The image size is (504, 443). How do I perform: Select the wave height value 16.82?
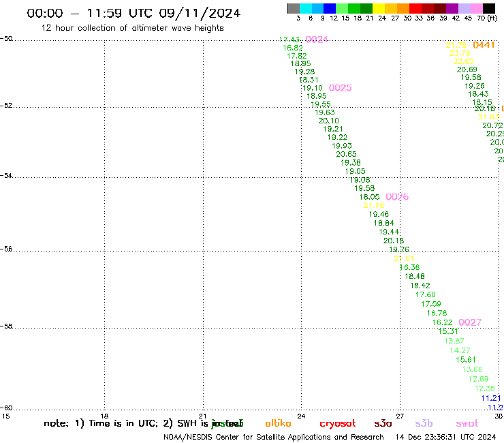pyautogui.click(x=293, y=48)
